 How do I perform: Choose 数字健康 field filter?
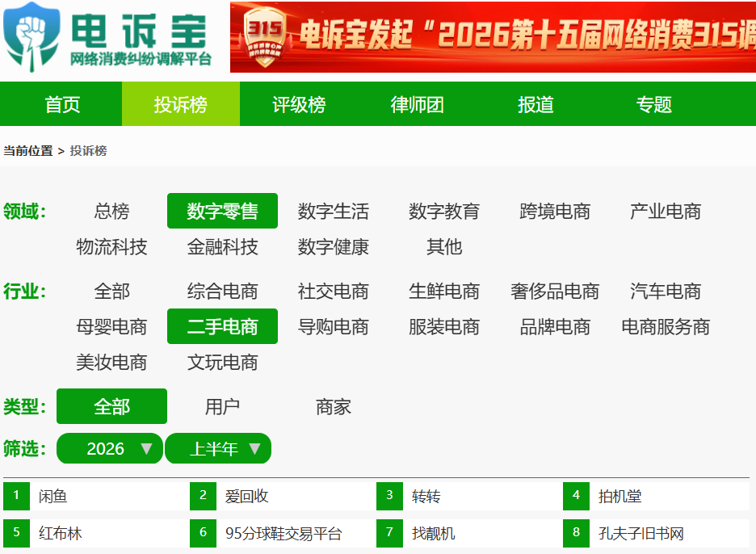[x=333, y=247]
